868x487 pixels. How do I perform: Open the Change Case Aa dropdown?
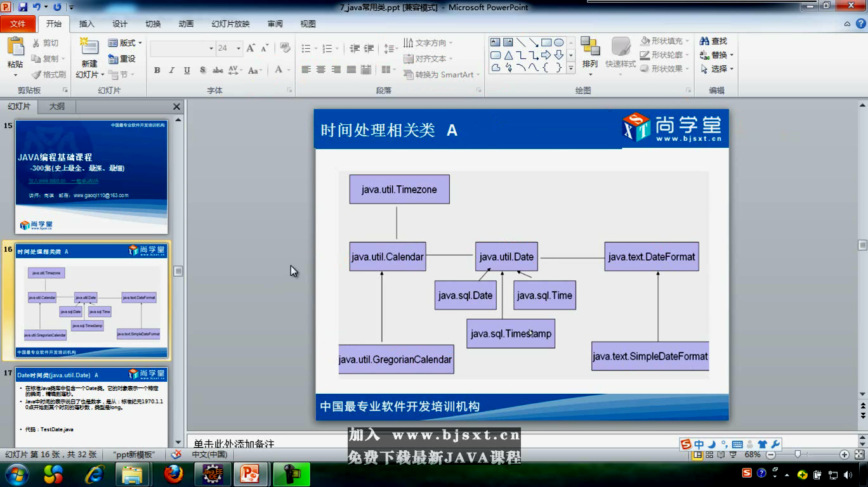pos(255,70)
